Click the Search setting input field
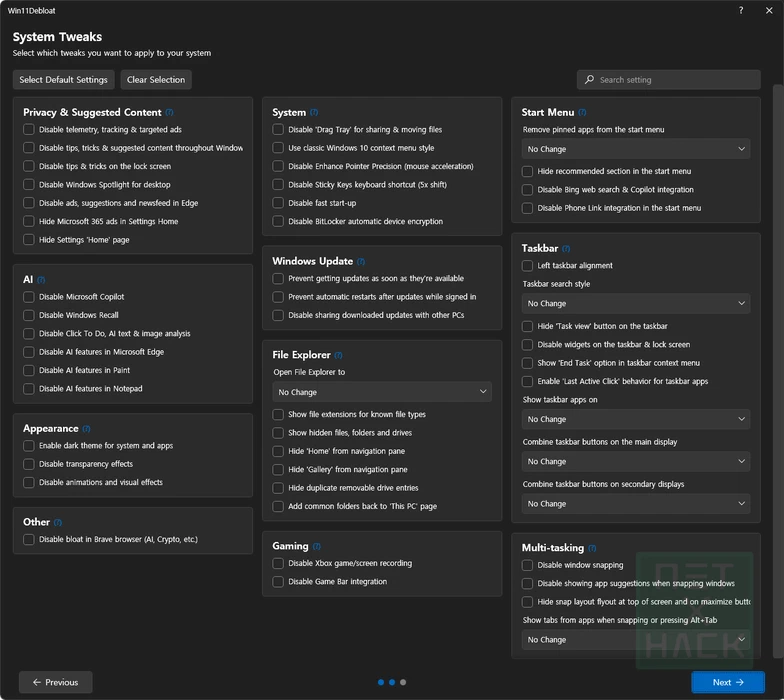784x700 pixels. [x=668, y=80]
